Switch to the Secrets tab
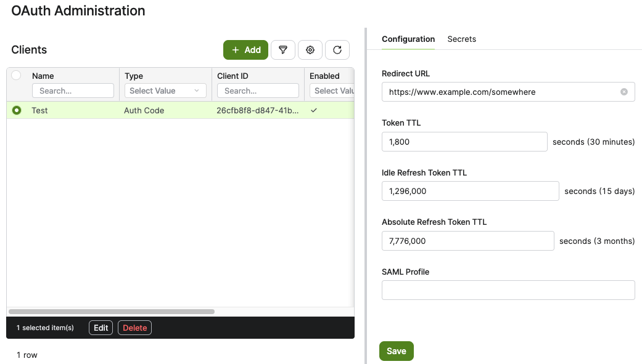Image resolution: width=642 pixels, height=364 pixels. [461, 39]
